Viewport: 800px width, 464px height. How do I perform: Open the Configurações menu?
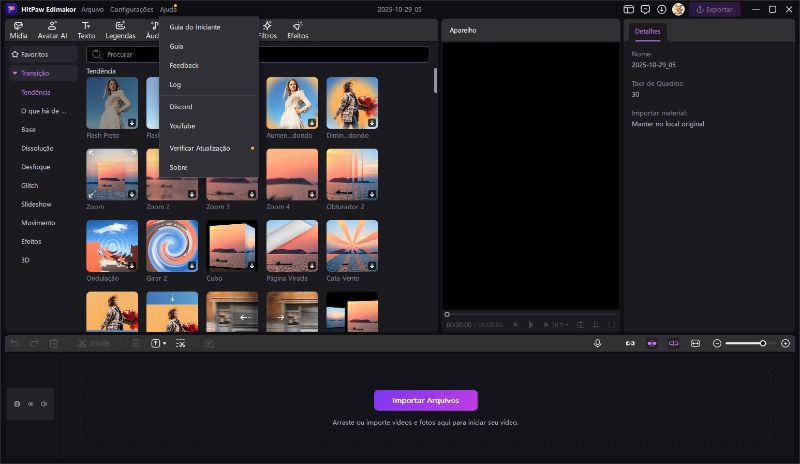click(x=131, y=9)
